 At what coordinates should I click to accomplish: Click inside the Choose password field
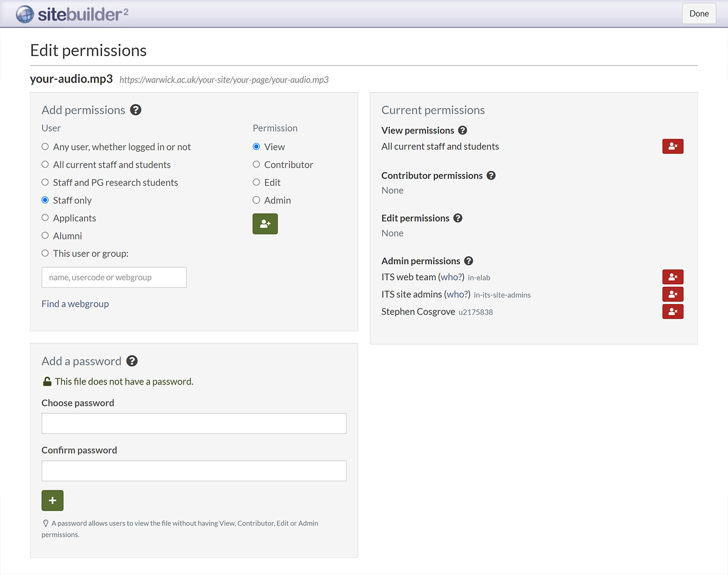coord(194,423)
